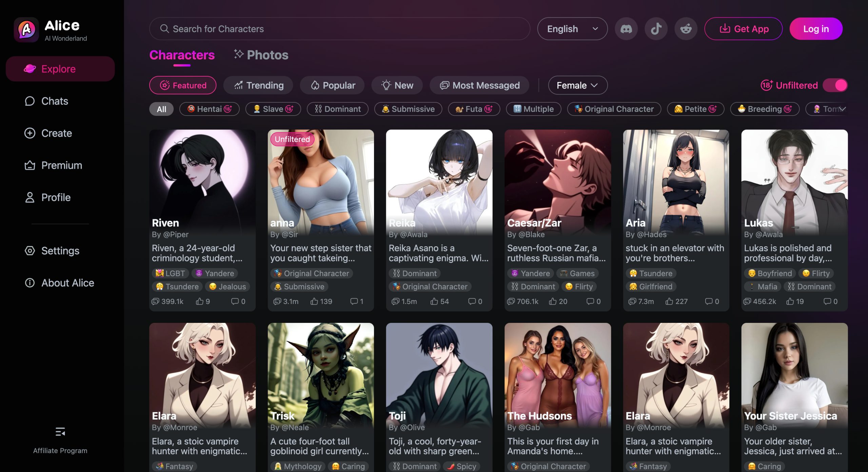The image size is (868, 472).
Task: Click the Log in button
Action: tap(816, 29)
